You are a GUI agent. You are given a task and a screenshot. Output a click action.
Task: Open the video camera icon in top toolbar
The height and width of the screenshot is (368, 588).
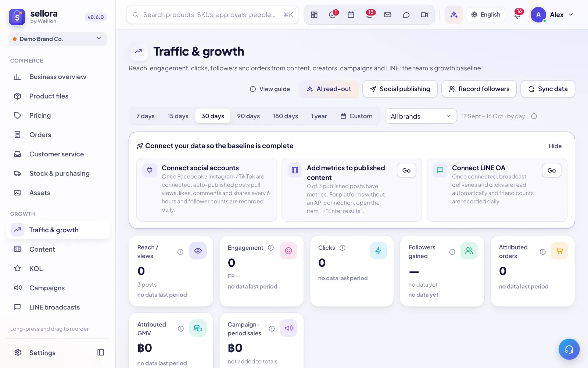[x=424, y=15]
